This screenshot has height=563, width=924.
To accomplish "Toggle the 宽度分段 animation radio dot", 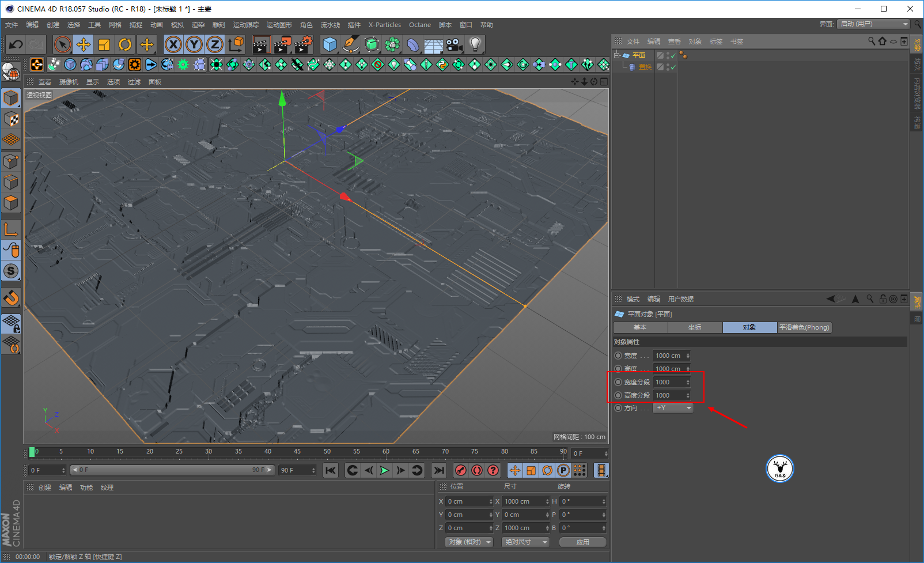I will tap(618, 382).
